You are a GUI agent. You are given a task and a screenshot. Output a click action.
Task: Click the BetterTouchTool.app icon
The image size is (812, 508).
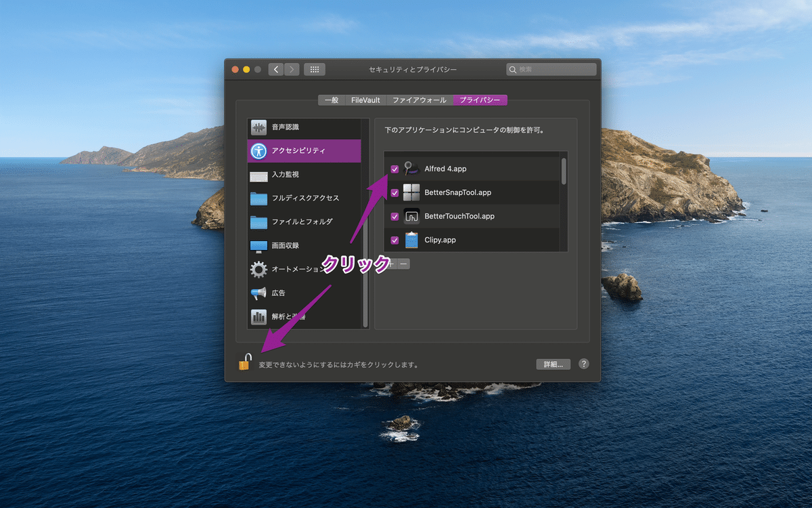tap(411, 216)
